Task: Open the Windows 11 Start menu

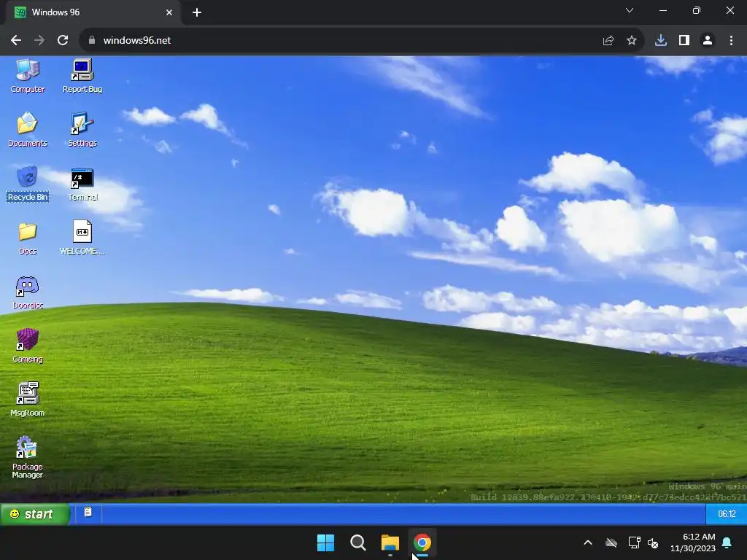Action: pos(326,542)
